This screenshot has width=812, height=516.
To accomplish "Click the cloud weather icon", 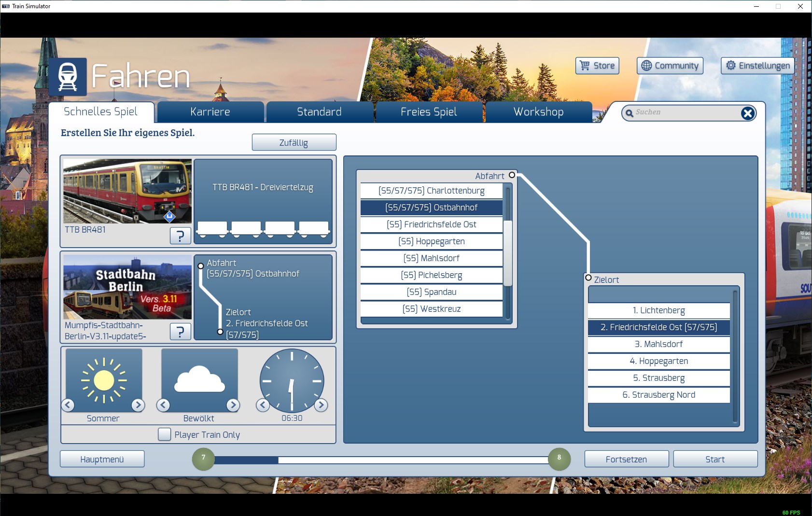I will [199, 380].
